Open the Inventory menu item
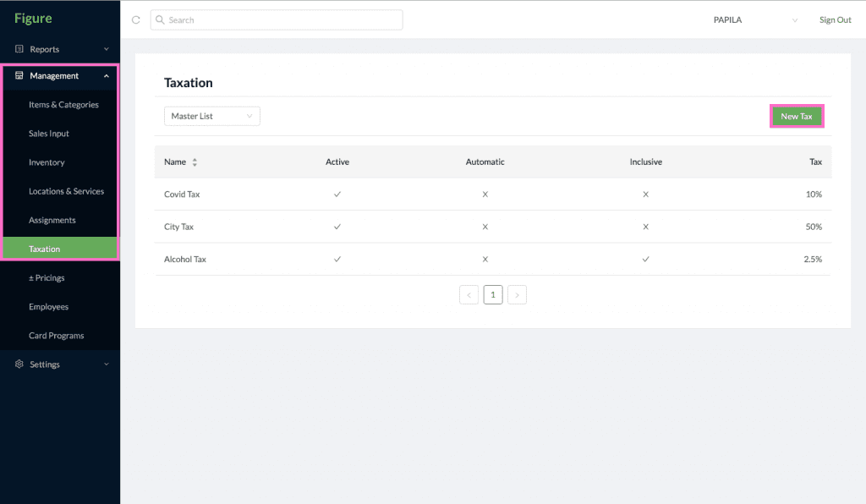The image size is (866, 504). tap(47, 162)
